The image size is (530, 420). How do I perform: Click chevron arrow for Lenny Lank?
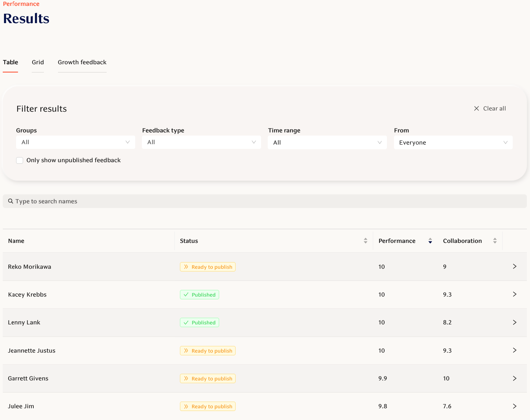[514, 322]
